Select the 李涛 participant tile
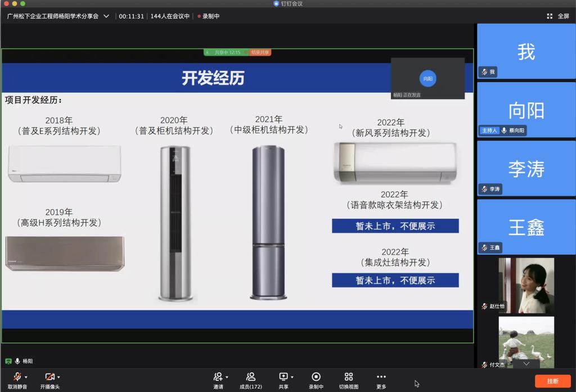576x392 pixels. pos(526,169)
